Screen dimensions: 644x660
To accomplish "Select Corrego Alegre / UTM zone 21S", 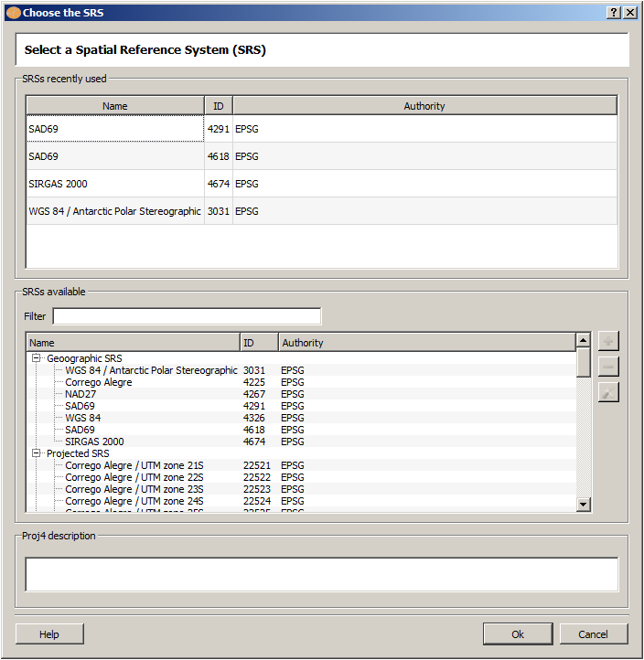I will coord(134,465).
